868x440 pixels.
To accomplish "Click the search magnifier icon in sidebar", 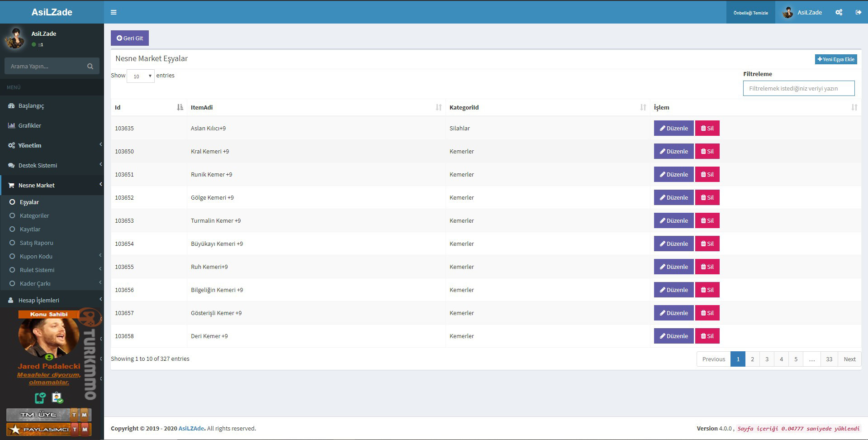I will click(90, 66).
